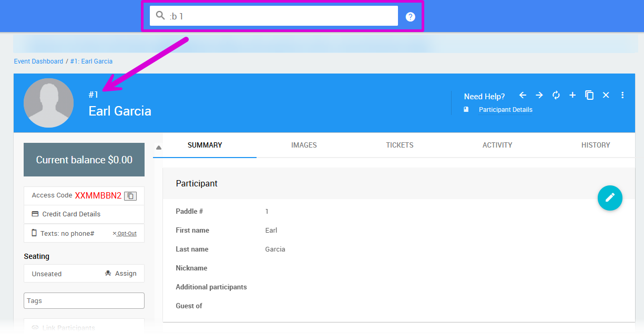Toggle text Opt-Out for participant
The height and width of the screenshot is (334, 644).
pos(126,234)
